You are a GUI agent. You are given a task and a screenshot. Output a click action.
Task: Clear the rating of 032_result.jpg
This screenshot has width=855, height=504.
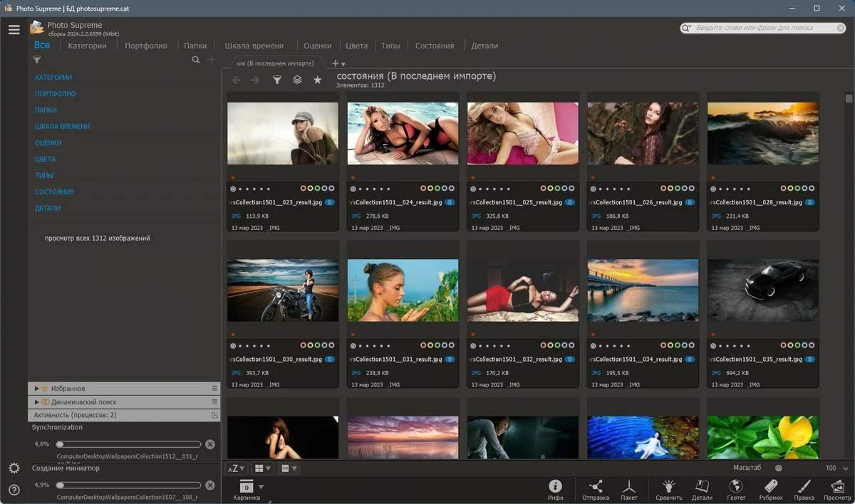[x=473, y=345]
